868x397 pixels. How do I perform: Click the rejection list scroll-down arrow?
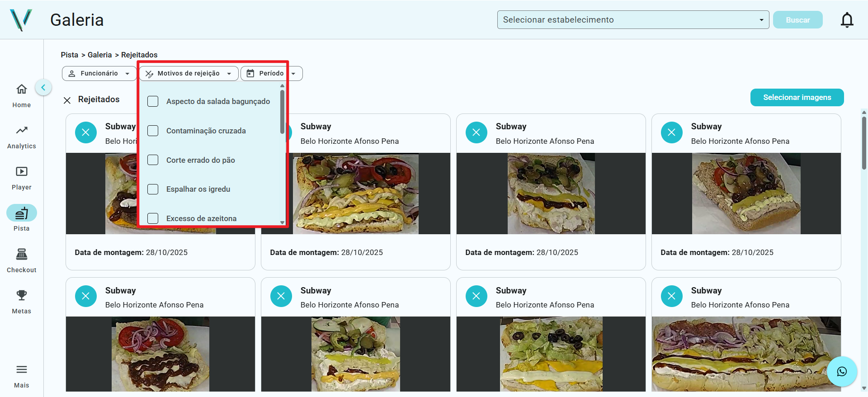pyautogui.click(x=282, y=222)
